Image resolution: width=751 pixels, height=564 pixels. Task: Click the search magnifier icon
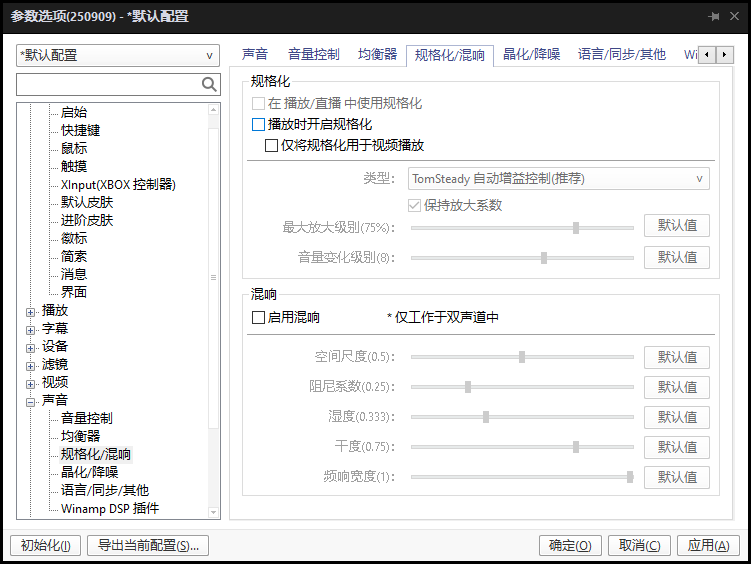[x=209, y=85]
